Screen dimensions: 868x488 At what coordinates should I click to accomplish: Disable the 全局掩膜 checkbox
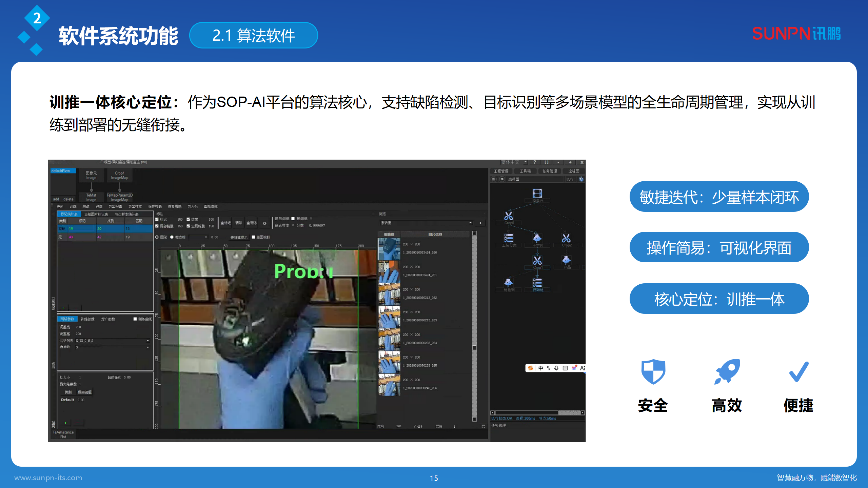point(188,226)
